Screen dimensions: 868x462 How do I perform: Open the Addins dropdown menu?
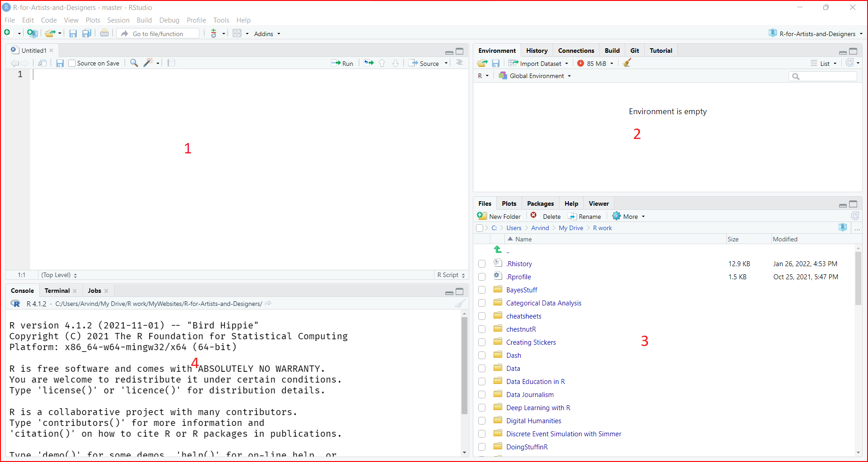click(267, 34)
